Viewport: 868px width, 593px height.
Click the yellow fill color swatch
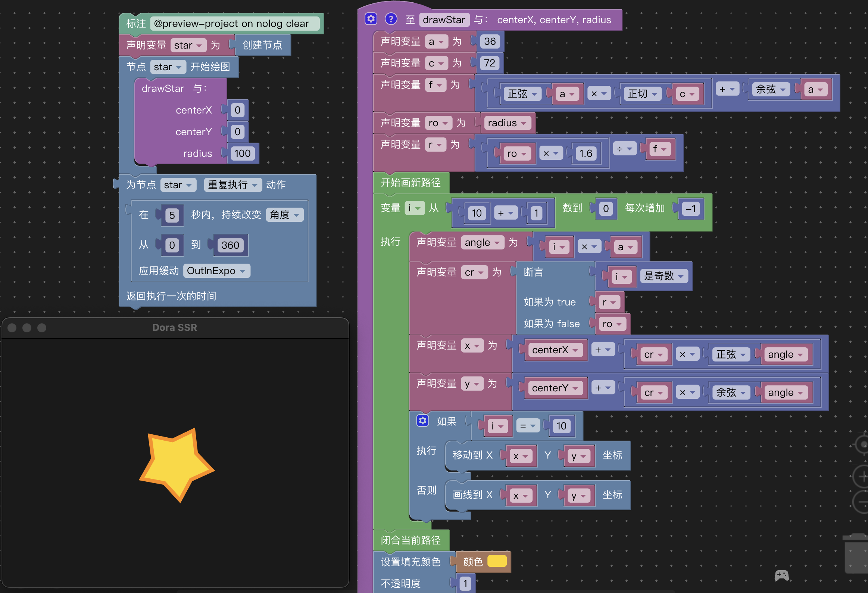click(x=497, y=561)
